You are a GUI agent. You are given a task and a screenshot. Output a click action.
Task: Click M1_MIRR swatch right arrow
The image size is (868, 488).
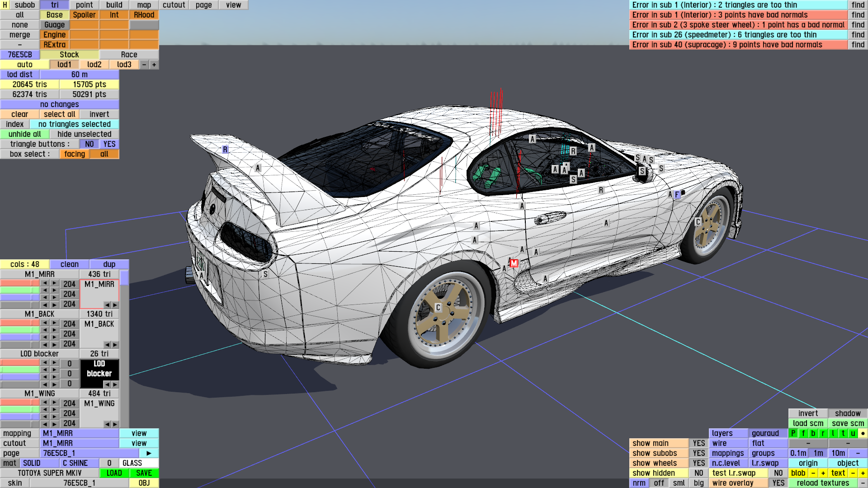[115, 305]
